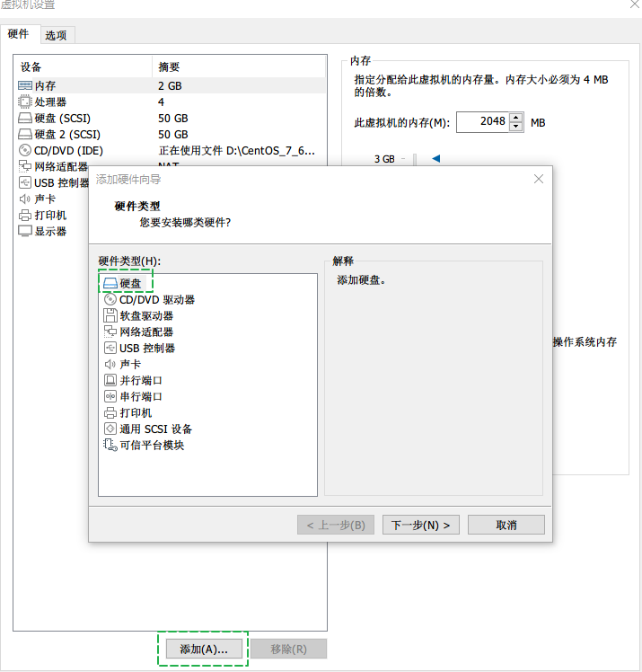
Task: Select the hard disk icon in hardware types
Action: pyautogui.click(x=110, y=284)
